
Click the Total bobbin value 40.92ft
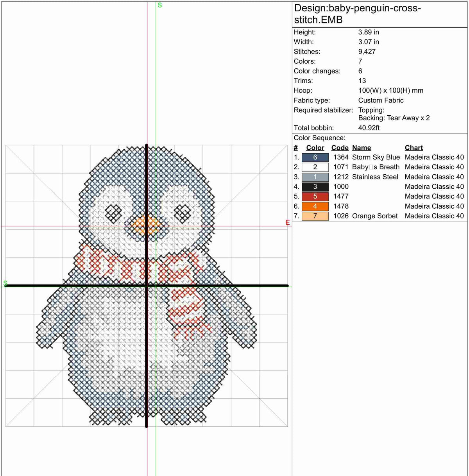pos(369,128)
